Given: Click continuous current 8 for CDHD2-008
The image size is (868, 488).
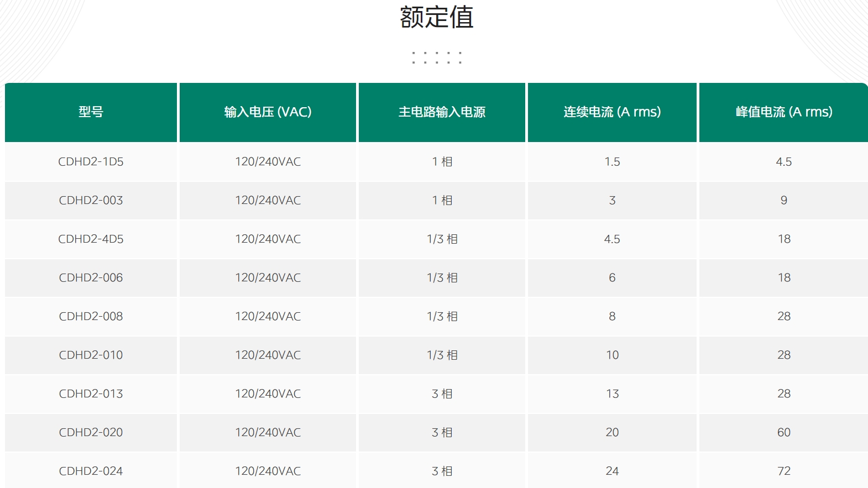Looking at the screenshot, I should [x=612, y=317].
